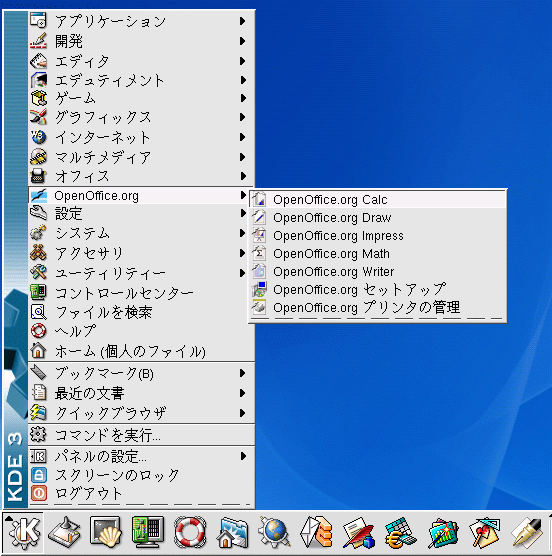The width and height of the screenshot is (552, 556).
Task: Click the Writer document icon in submenu
Action: [x=259, y=271]
